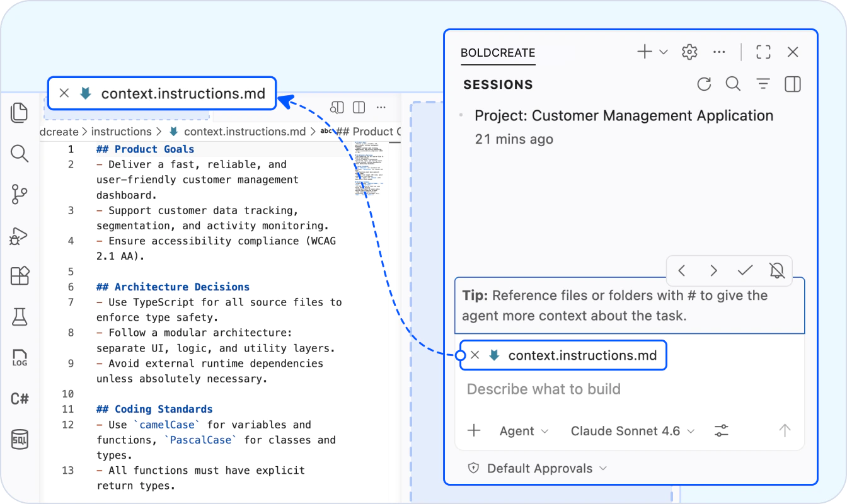Open the Explorer files view in the activity bar

[x=20, y=112]
